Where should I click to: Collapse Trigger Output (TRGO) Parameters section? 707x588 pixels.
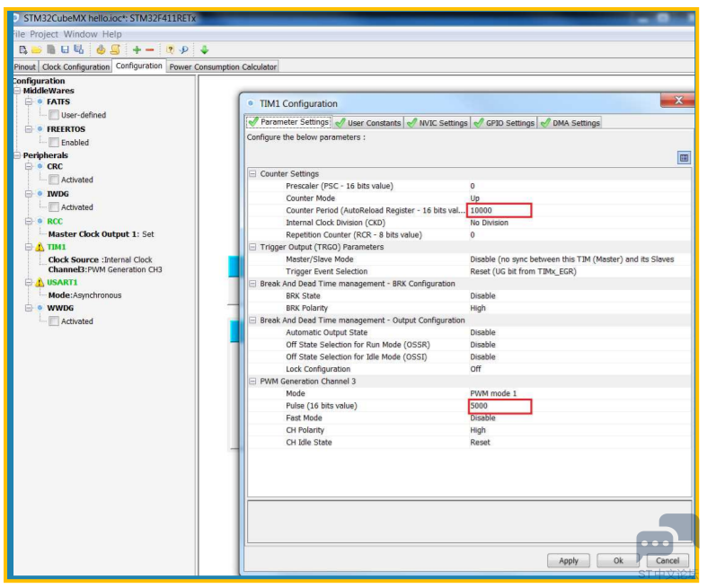253,248
